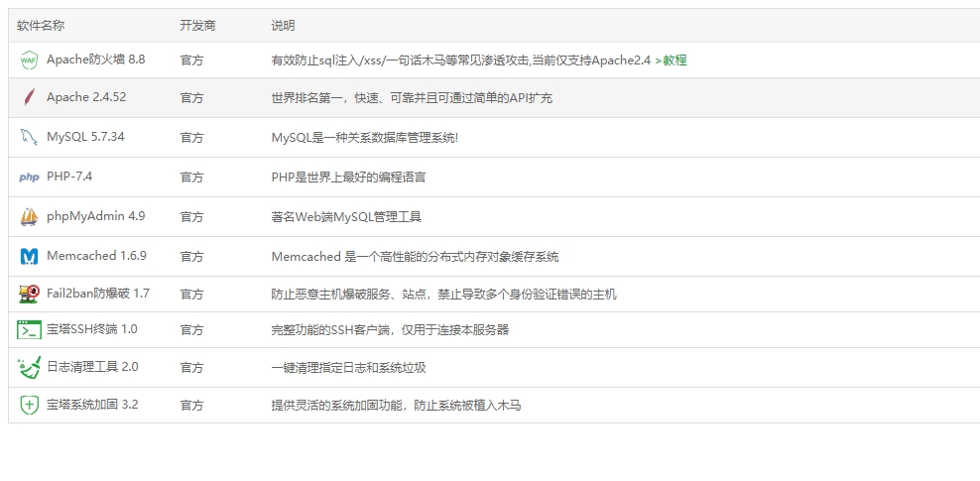Open 宝塔系统加固 3.2 software entry

pyautogui.click(x=92, y=405)
